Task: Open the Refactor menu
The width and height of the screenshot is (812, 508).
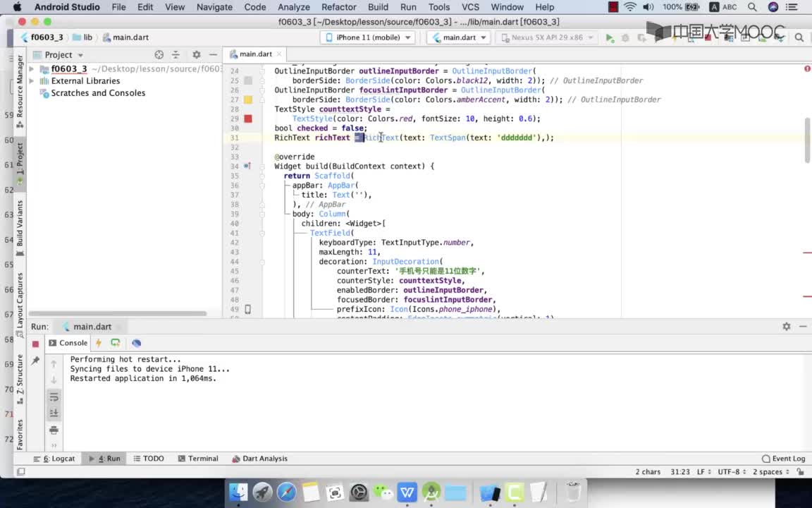Action: 338,7
